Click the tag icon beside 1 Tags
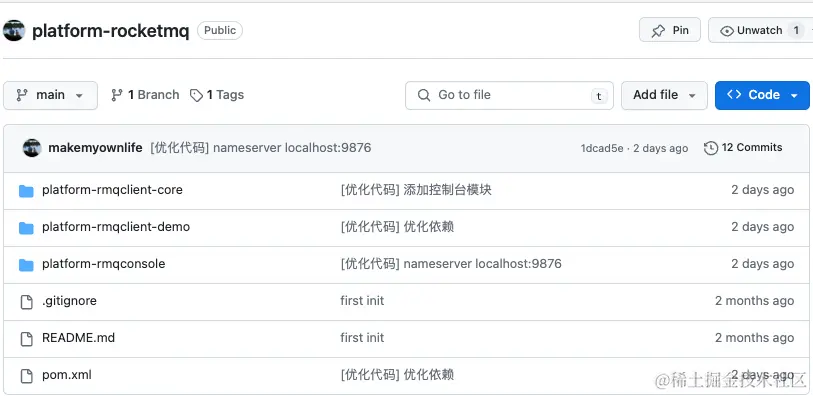The image size is (813, 396). tap(196, 95)
